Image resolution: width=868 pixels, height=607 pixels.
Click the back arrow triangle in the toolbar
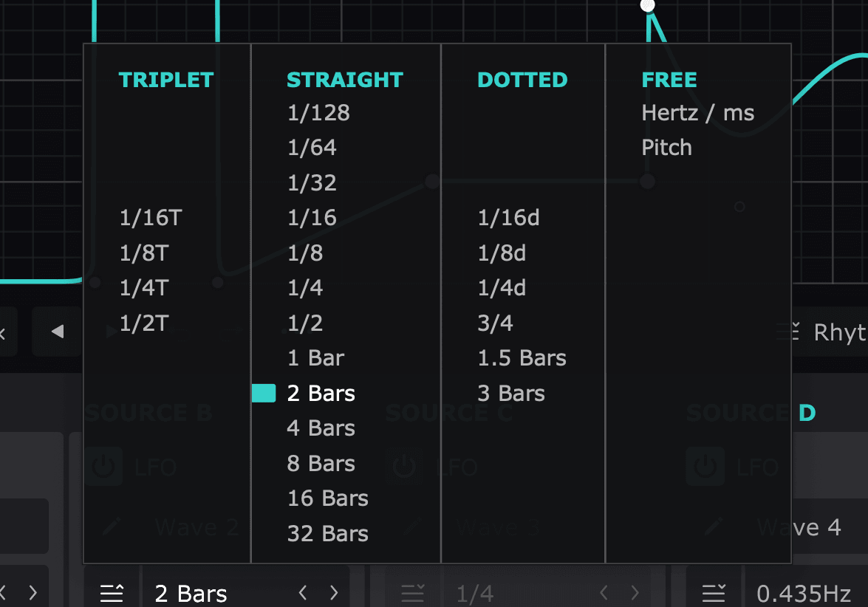pos(57,332)
